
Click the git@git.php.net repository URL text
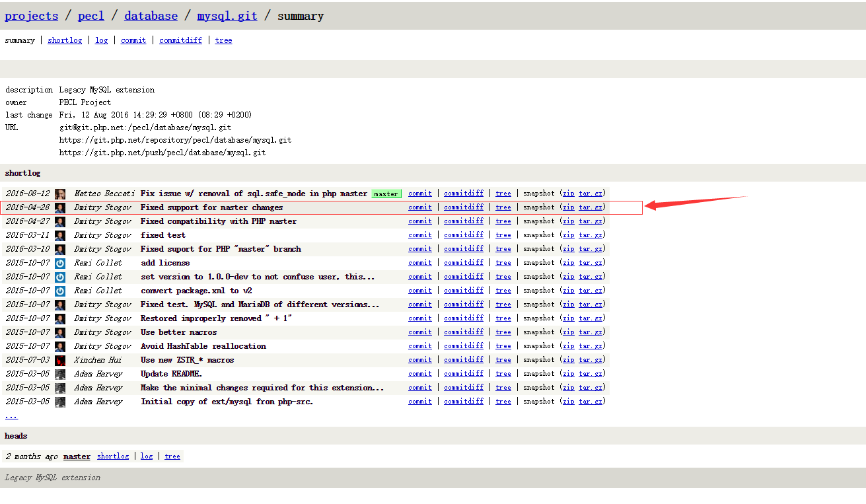tap(145, 127)
